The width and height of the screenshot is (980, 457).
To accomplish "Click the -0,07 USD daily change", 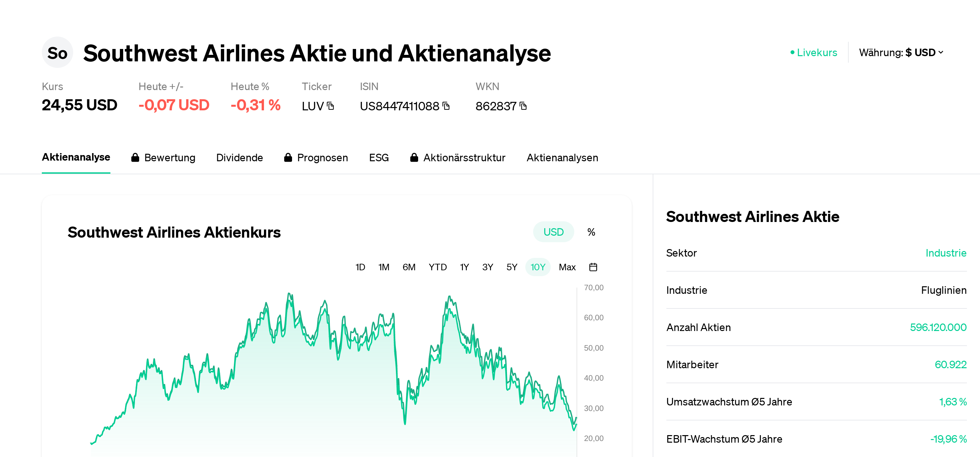I will pos(174,105).
